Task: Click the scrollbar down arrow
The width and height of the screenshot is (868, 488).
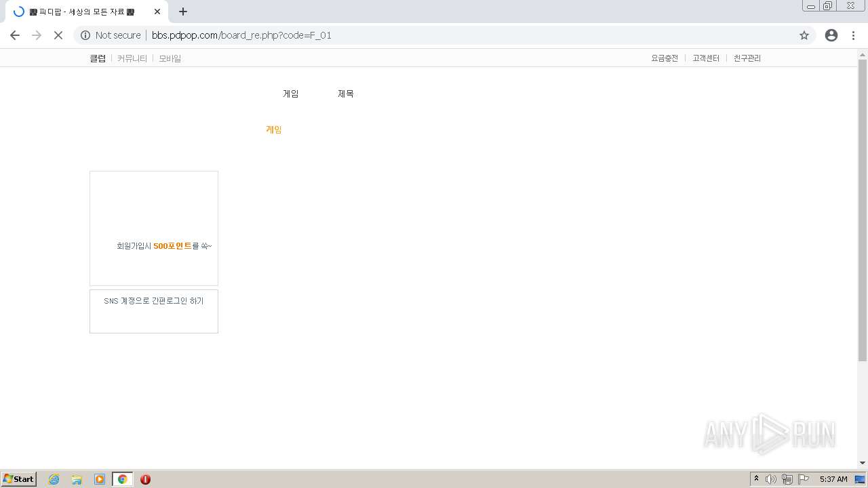Action: tap(863, 463)
